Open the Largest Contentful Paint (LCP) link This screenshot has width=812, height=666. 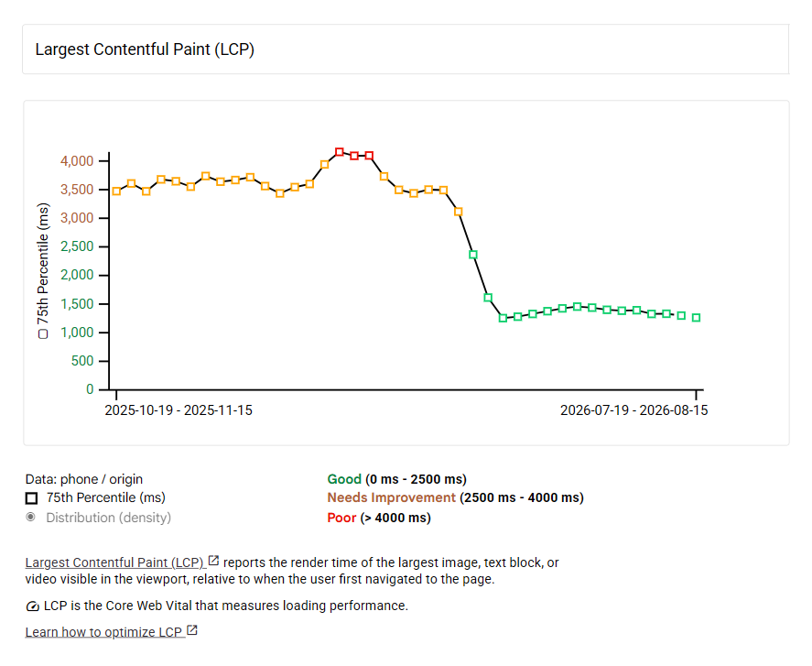click(x=114, y=562)
